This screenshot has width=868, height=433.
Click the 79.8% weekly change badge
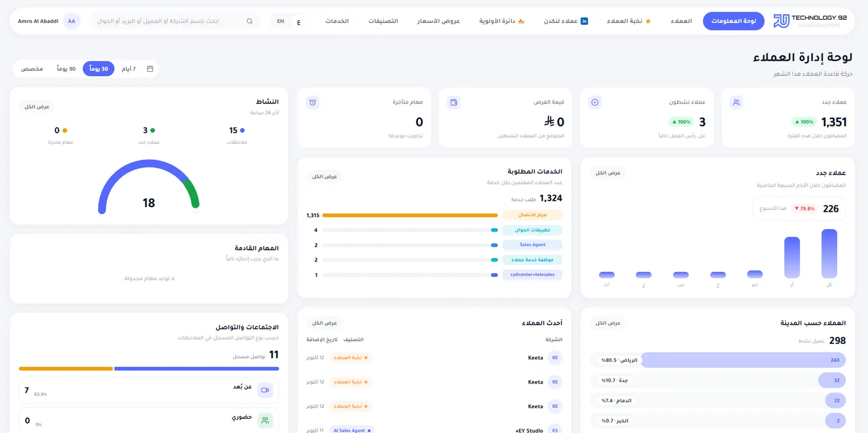(805, 209)
